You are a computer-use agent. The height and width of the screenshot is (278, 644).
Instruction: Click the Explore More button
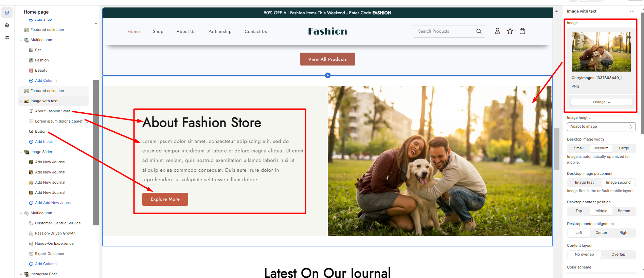coord(165,199)
